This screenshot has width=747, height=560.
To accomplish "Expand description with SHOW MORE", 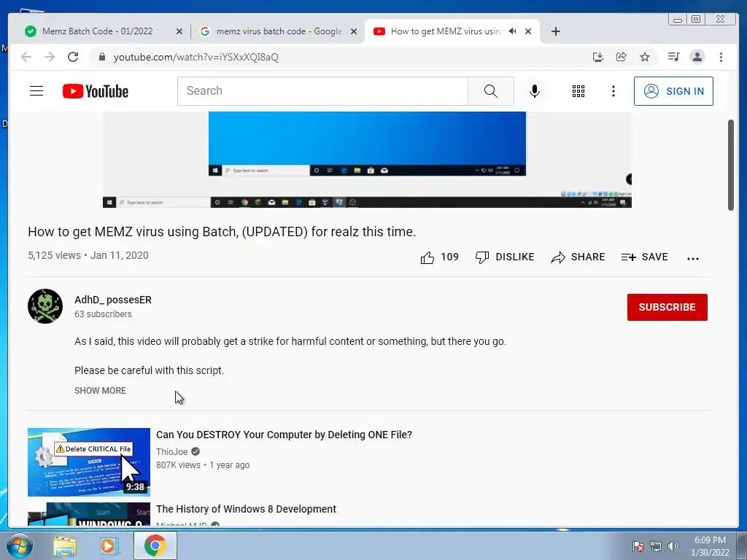I will pos(100,391).
